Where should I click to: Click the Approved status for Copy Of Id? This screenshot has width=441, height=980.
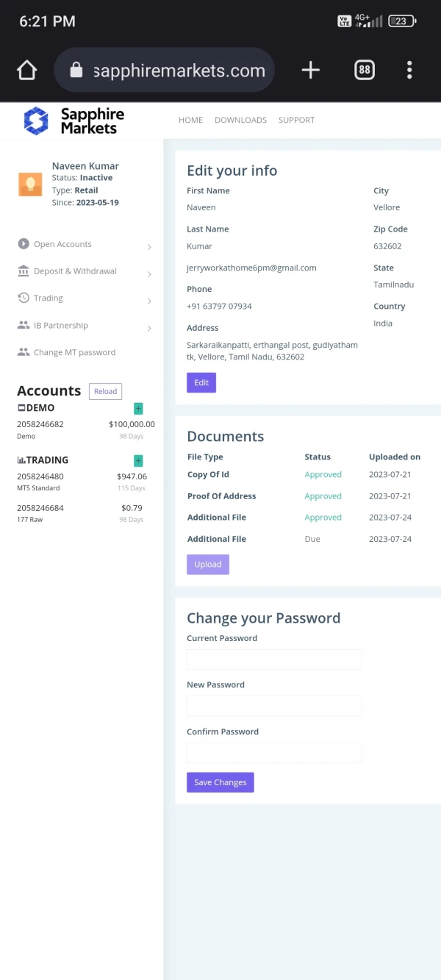point(323,475)
